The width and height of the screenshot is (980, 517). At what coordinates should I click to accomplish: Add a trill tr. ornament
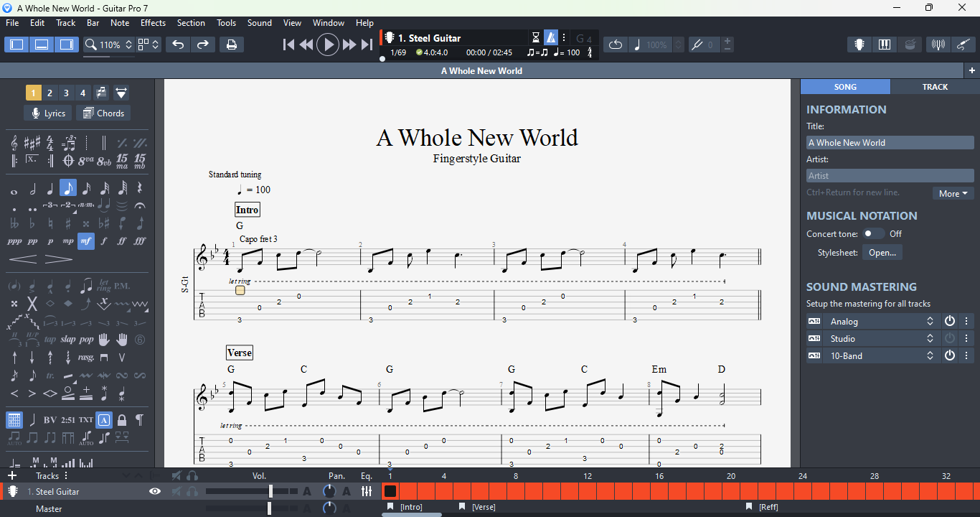tap(50, 375)
